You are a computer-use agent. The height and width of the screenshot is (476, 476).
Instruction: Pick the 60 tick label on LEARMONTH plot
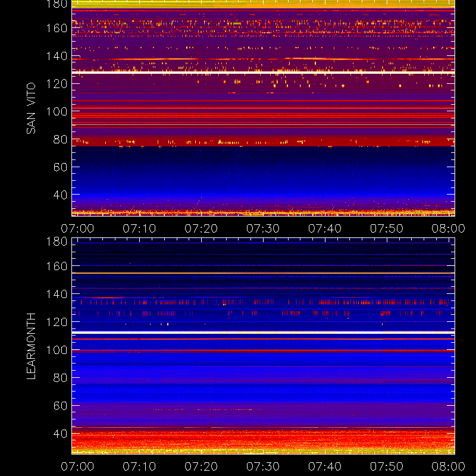pyautogui.click(x=60, y=406)
